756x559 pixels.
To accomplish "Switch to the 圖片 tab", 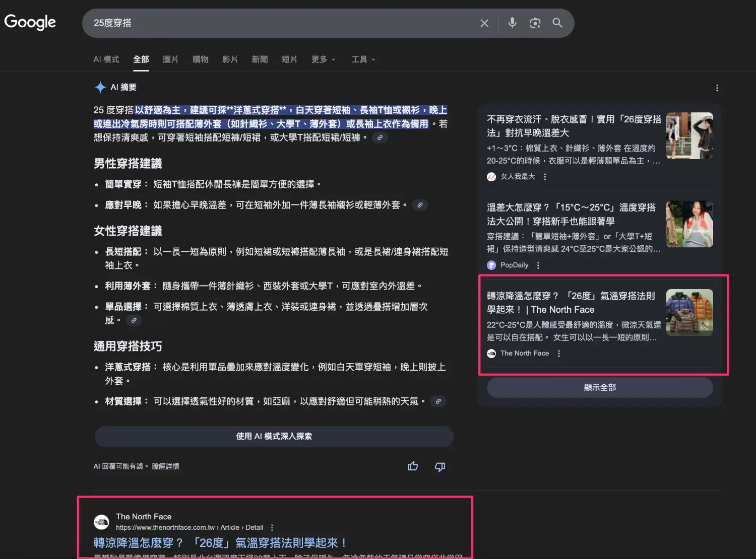I will [170, 59].
